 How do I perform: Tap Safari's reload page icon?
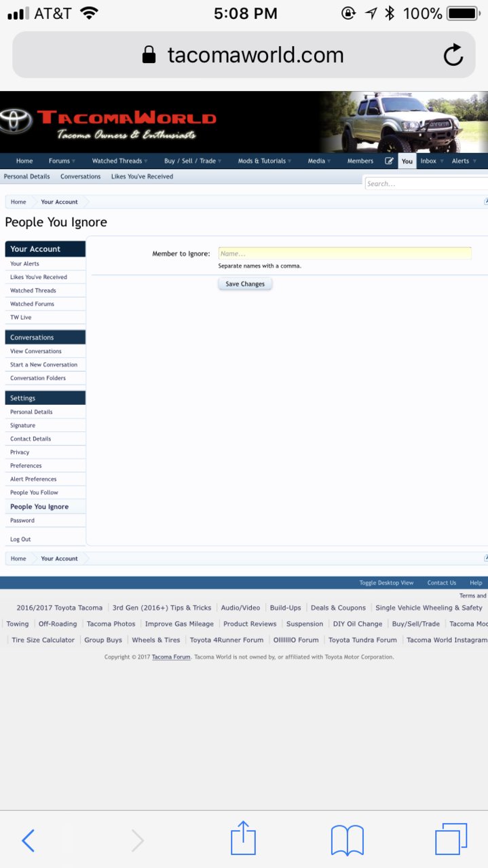click(453, 55)
